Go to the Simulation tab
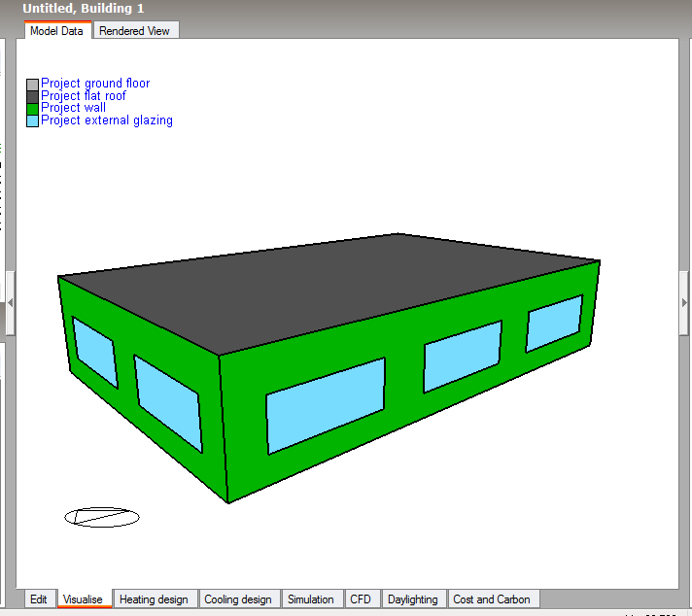Screen dimensions: 692x616 [311, 599]
